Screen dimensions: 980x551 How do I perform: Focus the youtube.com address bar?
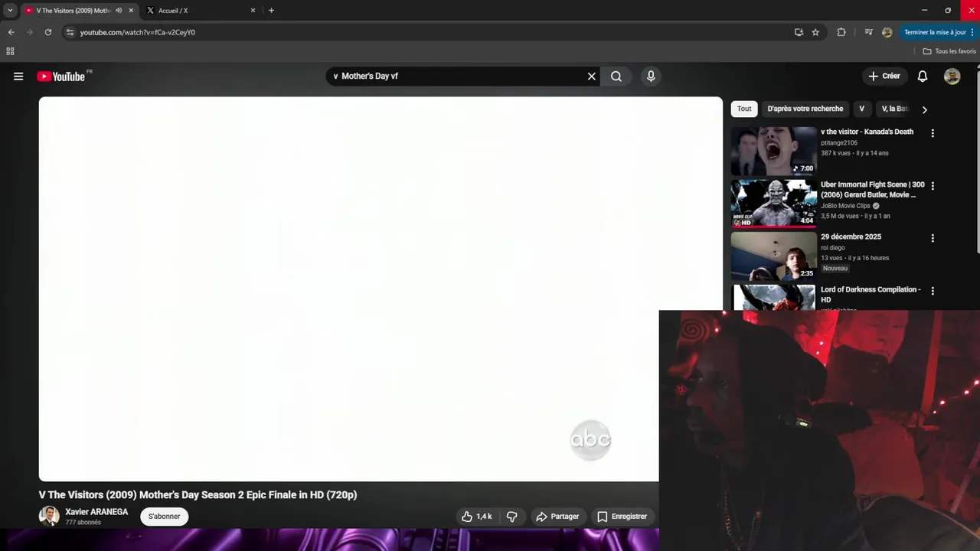click(429, 32)
